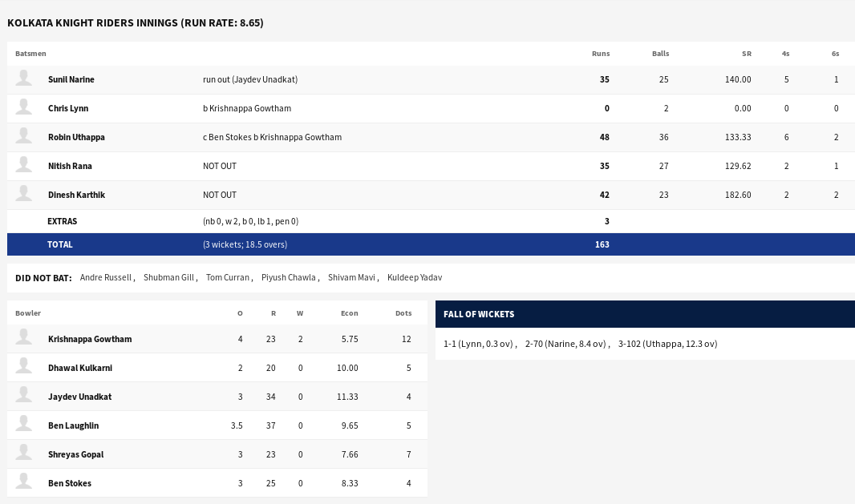The width and height of the screenshot is (855, 504).
Task: Click '(3 wickets; 18.5 overs)' in total row
Action: 245,244
